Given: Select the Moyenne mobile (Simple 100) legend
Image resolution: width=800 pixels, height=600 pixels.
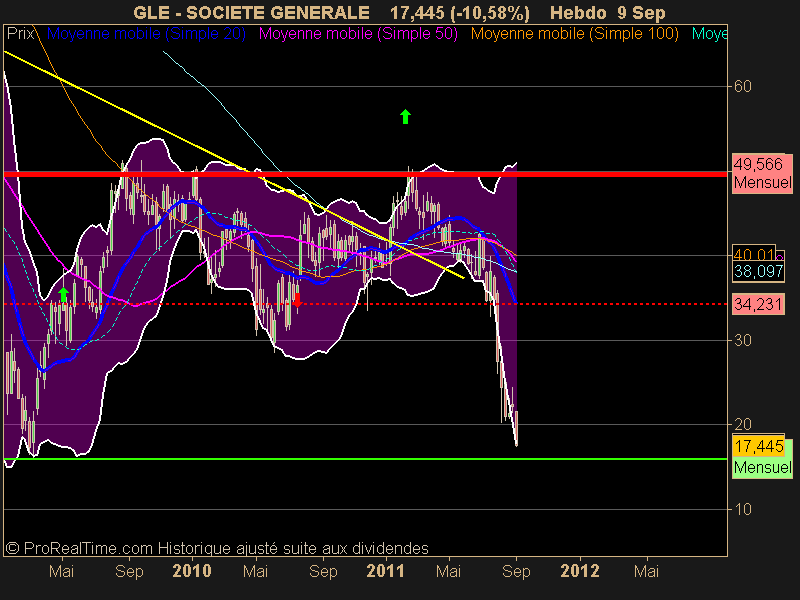Looking at the screenshot, I should pos(574,34).
